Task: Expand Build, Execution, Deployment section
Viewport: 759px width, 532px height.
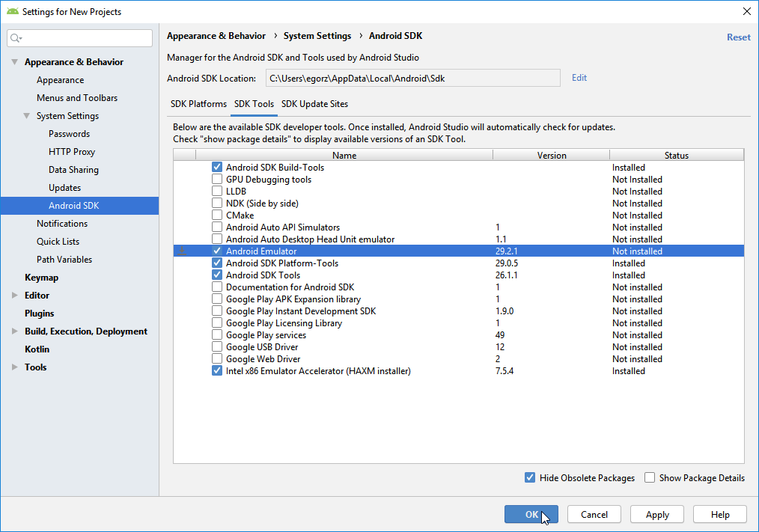Action: pyautogui.click(x=14, y=331)
